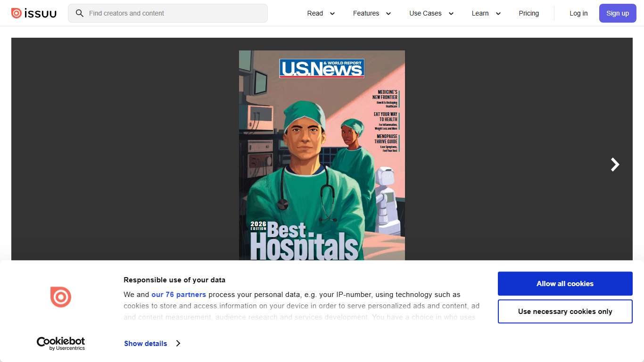Open the 'our 76 partners' link

[179, 294]
